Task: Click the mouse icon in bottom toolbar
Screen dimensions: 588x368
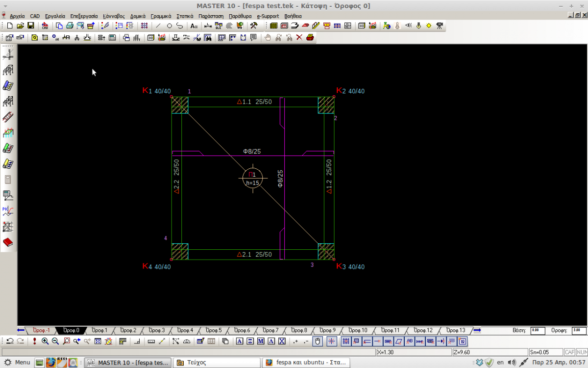Action: 318,341
